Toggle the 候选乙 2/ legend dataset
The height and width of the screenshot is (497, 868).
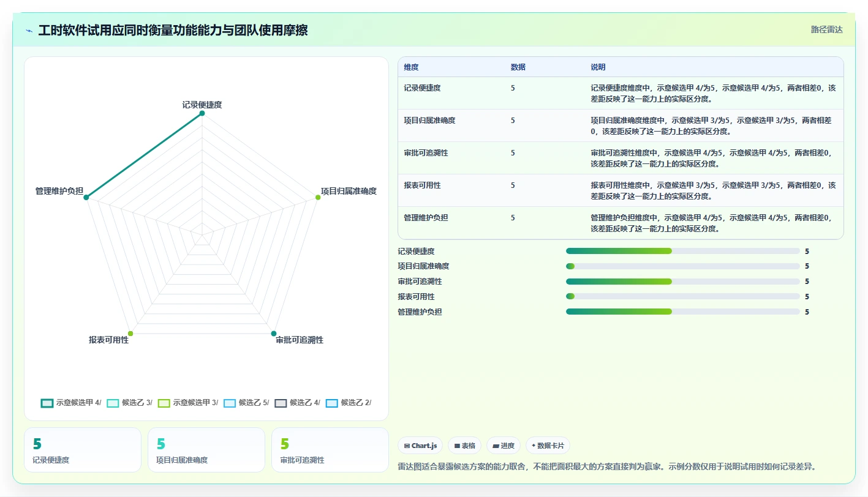[349, 403]
